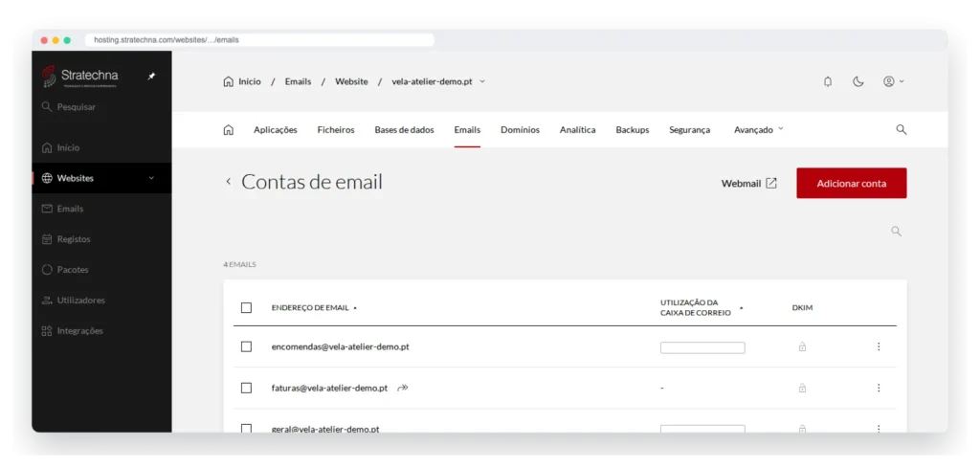Open the three-dot menu for encomendas
This screenshot has height=468, width=980.
click(x=879, y=346)
